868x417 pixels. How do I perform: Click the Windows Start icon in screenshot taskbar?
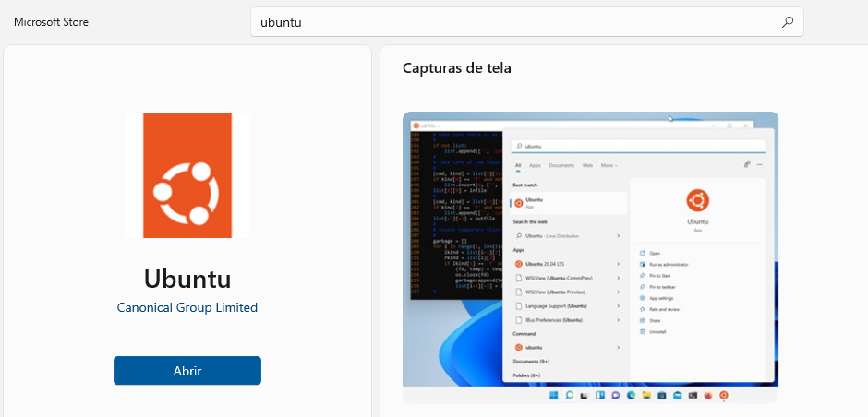point(554,396)
